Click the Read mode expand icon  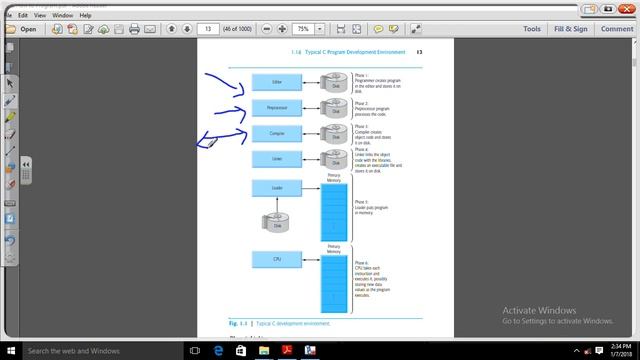(x=416, y=29)
